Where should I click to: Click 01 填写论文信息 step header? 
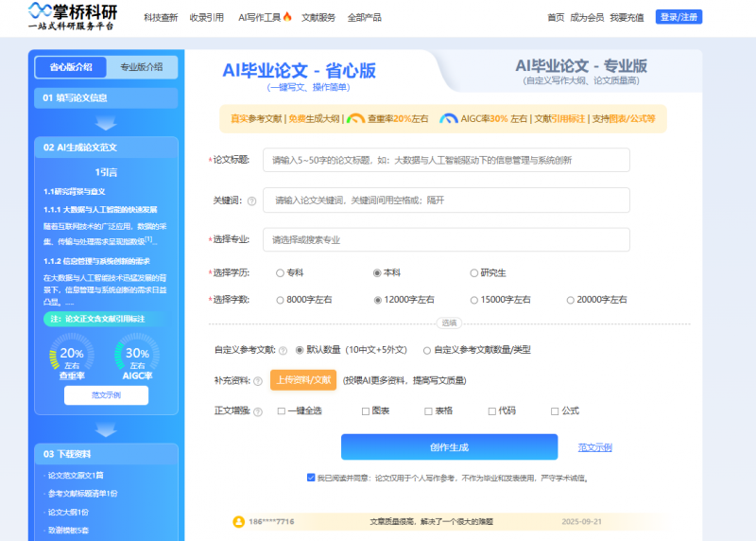point(106,98)
